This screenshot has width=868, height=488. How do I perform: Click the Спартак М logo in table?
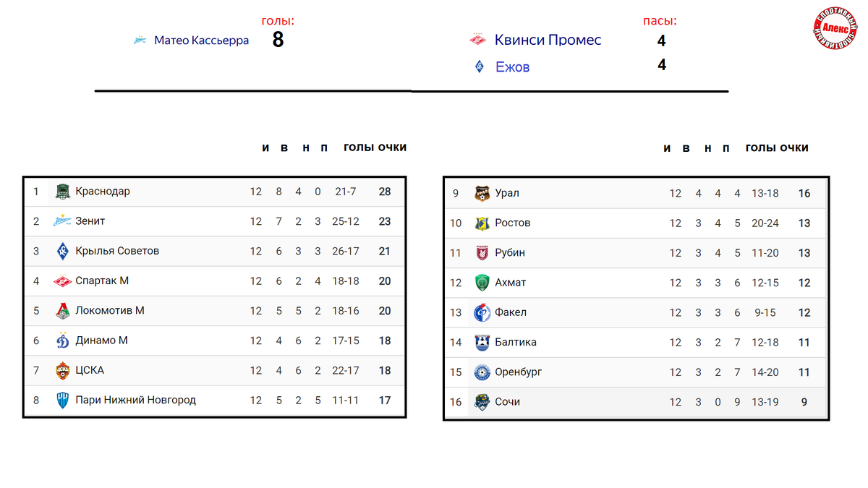(63, 281)
